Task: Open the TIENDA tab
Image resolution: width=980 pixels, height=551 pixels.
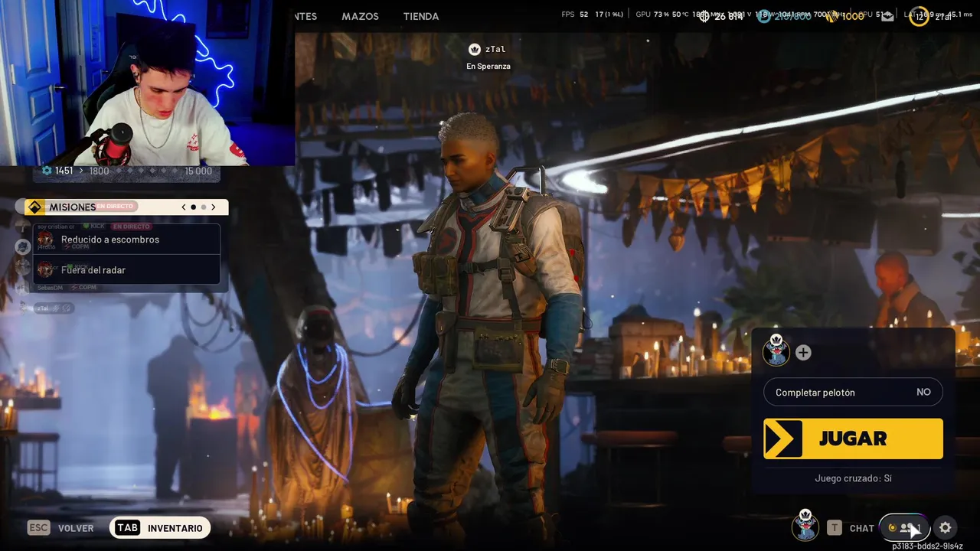Action: point(421,16)
